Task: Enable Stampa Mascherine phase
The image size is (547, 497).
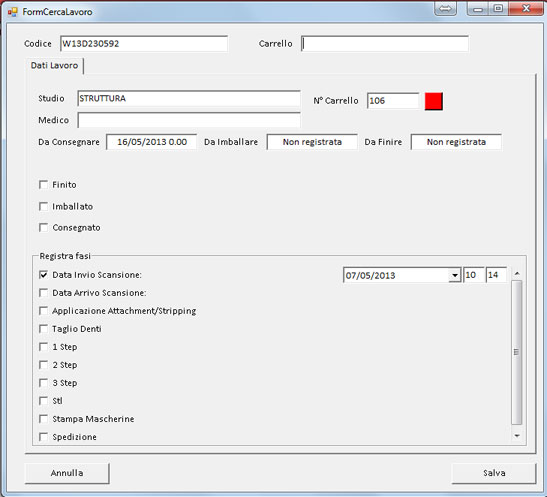Action: 43,419
